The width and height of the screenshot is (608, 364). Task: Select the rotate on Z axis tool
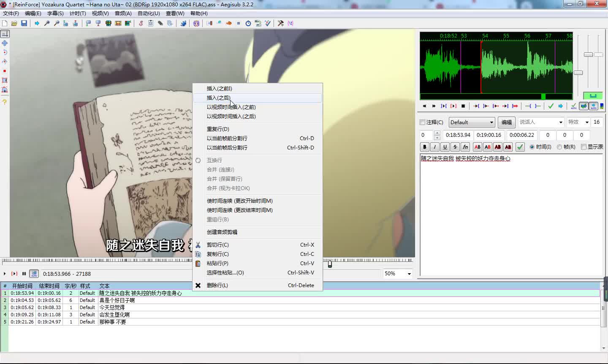click(x=5, y=52)
